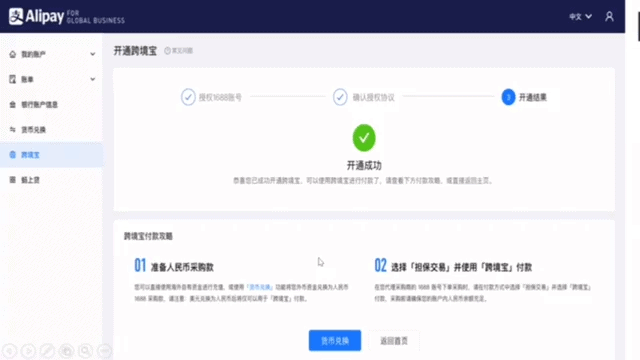Image resolution: width=640 pixels, height=360 pixels.
Task: Click the slideshow previous arrow control
Action: [x=10, y=351]
